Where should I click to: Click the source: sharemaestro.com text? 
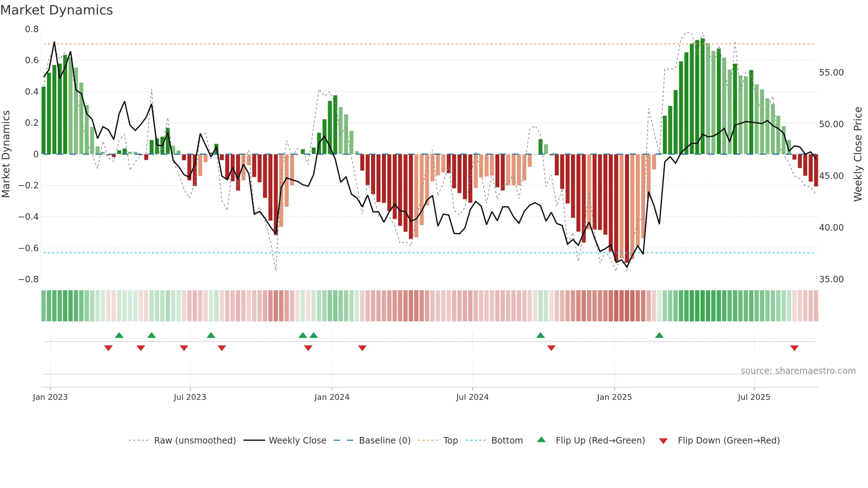click(798, 371)
